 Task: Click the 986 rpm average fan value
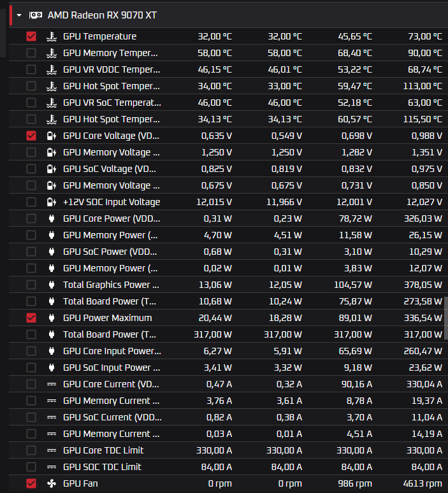pos(355,483)
